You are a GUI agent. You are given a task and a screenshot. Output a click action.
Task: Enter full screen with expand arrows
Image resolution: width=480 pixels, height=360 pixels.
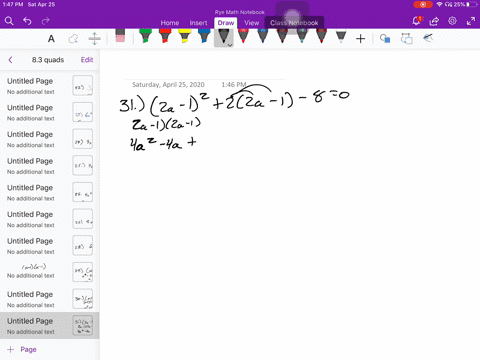pyautogui.click(x=471, y=21)
